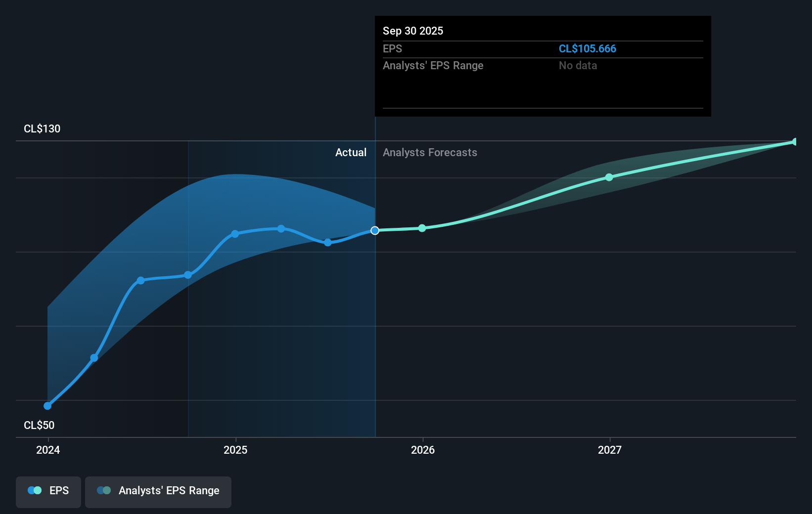Select the white highlighted Sep 30 2025 data point
Image resolution: width=812 pixels, height=514 pixels.
374,230
